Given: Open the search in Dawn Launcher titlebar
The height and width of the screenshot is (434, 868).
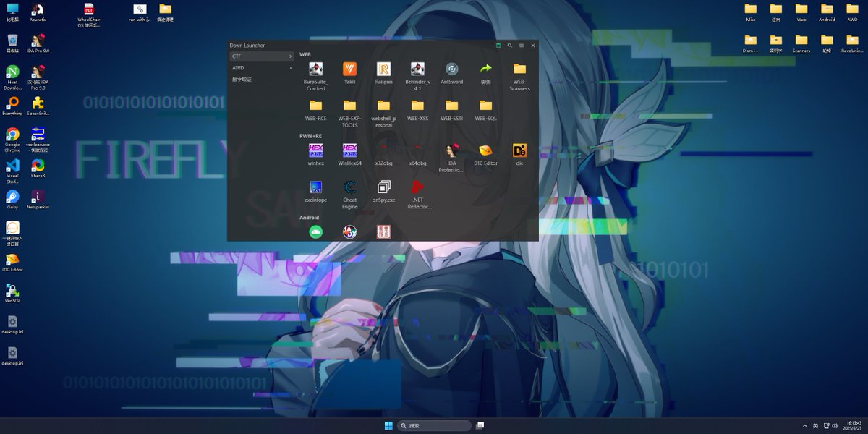Looking at the screenshot, I should point(510,46).
